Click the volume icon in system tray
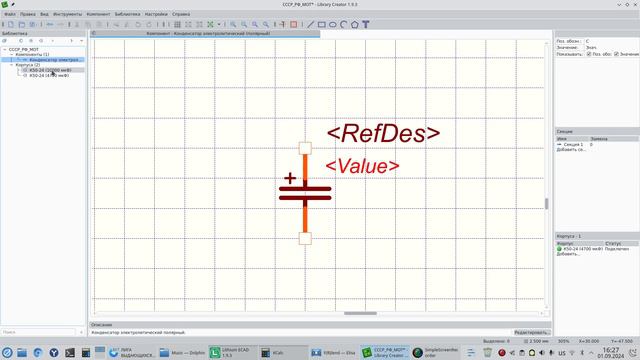The width and height of the screenshot is (640, 360). pos(542,353)
